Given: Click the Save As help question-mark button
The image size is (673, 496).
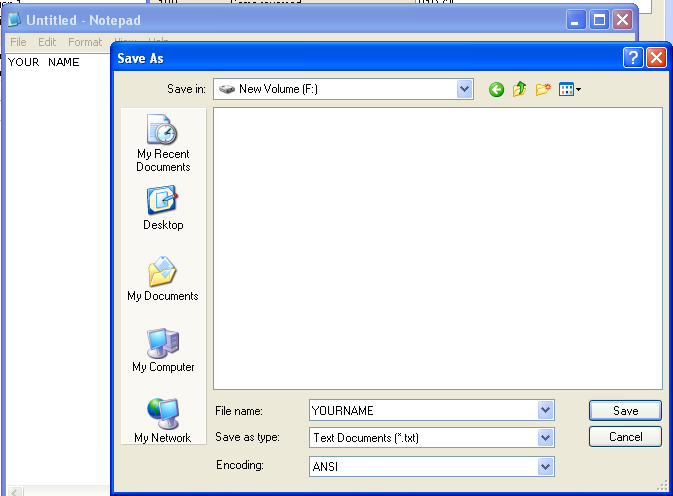Looking at the screenshot, I should tap(633, 57).
